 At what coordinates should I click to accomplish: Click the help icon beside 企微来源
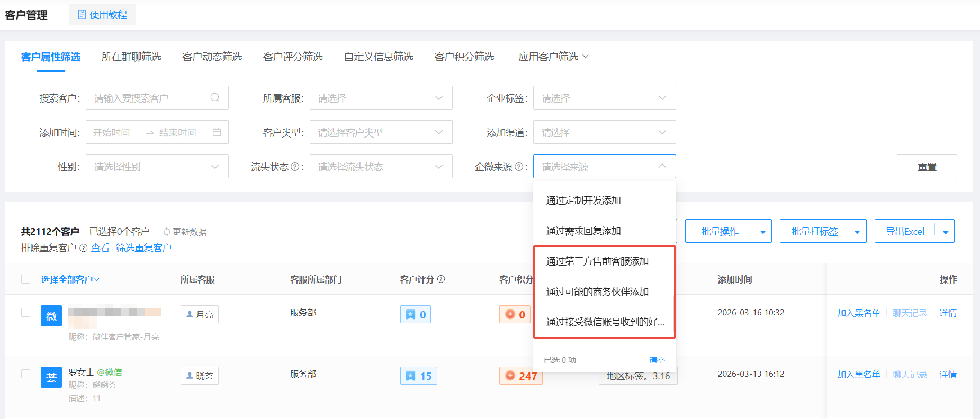pos(519,167)
